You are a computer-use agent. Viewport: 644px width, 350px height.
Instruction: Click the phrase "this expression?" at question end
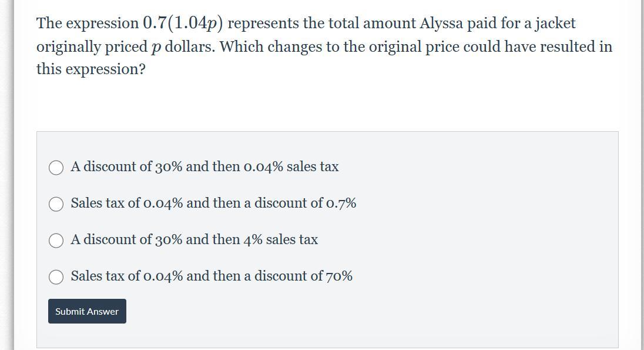tap(90, 69)
